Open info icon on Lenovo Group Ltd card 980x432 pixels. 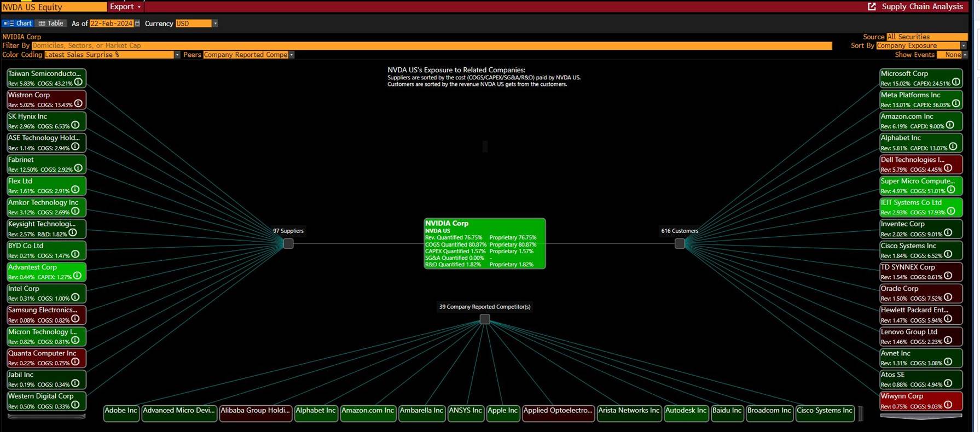click(x=948, y=340)
